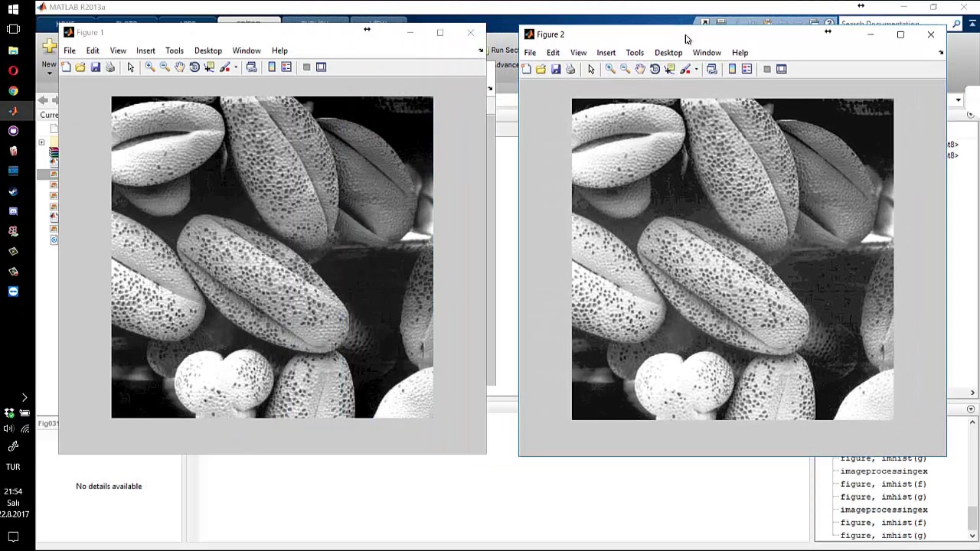980x551 pixels.
Task: Click Link Plot icon in Figure 2
Action: pos(711,69)
